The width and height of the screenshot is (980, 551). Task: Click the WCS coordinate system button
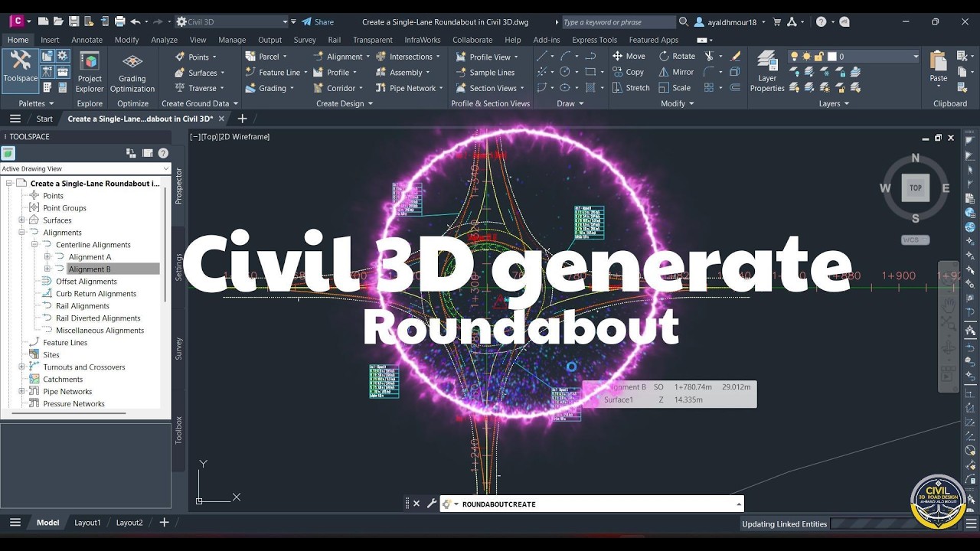tap(915, 240)
